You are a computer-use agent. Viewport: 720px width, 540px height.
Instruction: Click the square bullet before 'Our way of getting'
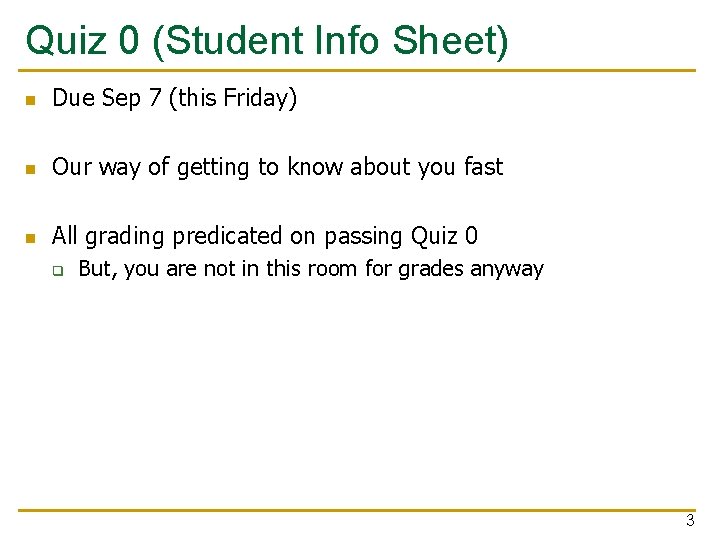[x=31, y=170]
